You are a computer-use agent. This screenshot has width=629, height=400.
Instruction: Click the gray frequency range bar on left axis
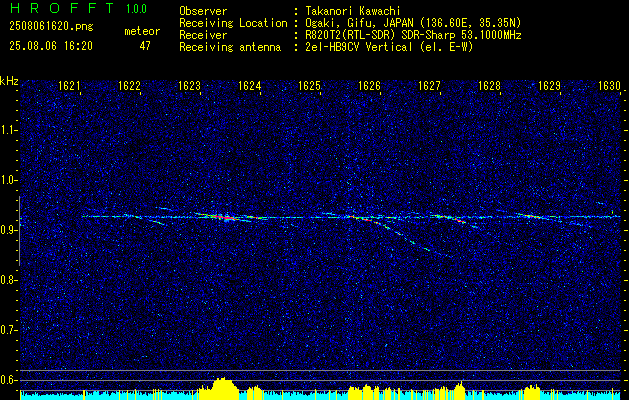[19, 231]
